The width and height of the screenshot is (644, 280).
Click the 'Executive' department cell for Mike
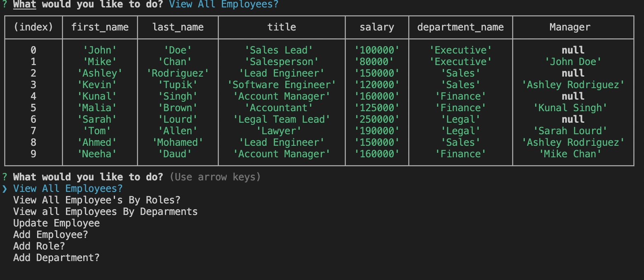461,62
